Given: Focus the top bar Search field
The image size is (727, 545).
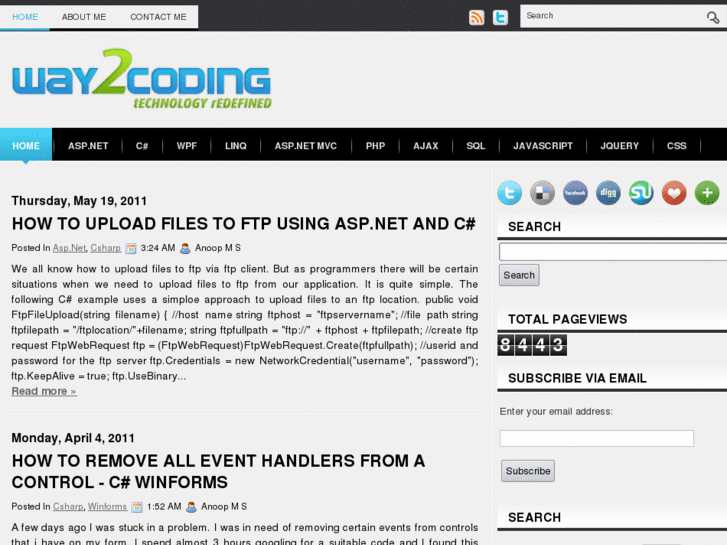Looking at the screenshot, I should (613, 16).
